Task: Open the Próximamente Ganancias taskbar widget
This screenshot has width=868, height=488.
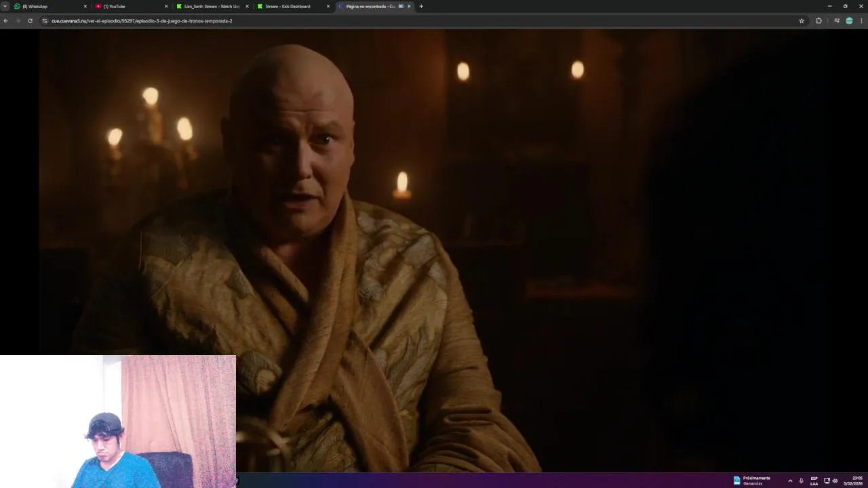Action: (751, 481)
